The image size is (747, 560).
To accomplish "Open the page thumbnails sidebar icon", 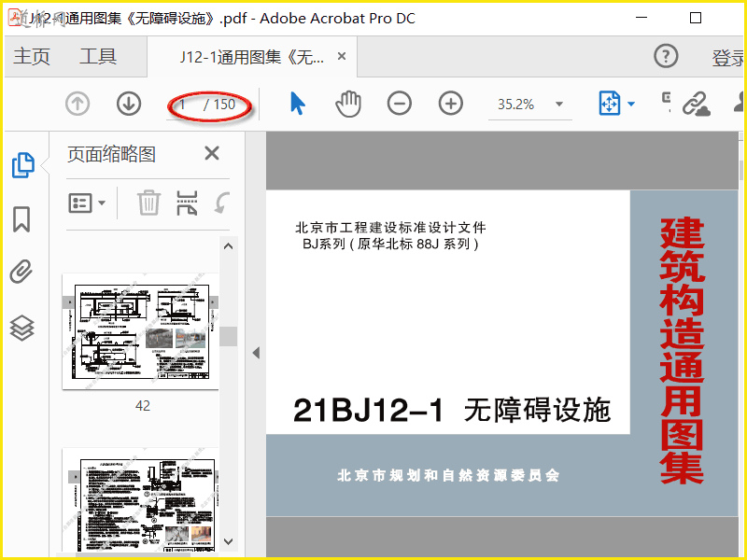I will 22,165.
